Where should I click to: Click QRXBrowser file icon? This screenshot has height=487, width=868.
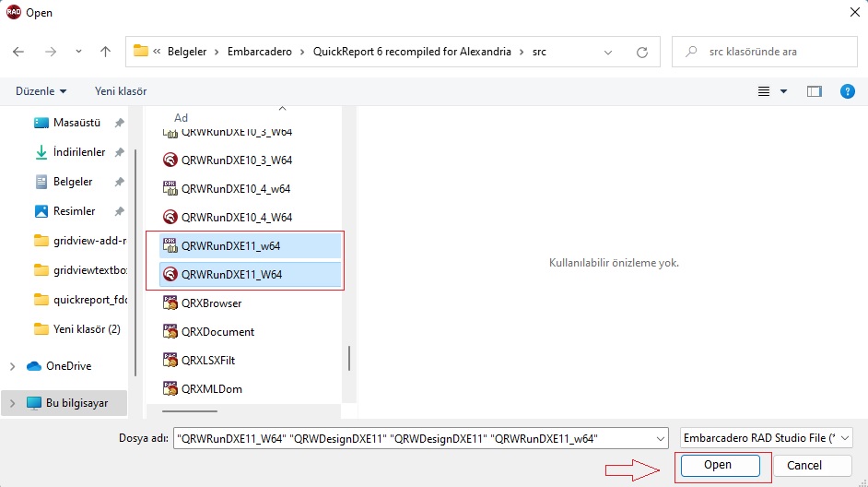click(x=170, y=303)
